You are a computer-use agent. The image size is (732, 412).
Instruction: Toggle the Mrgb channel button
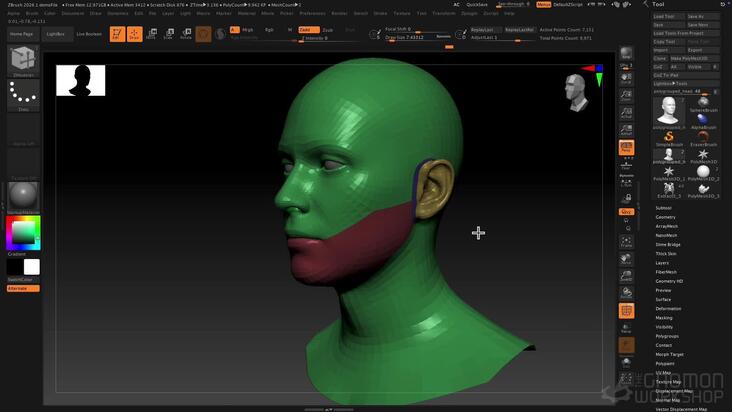click(247, 30)
